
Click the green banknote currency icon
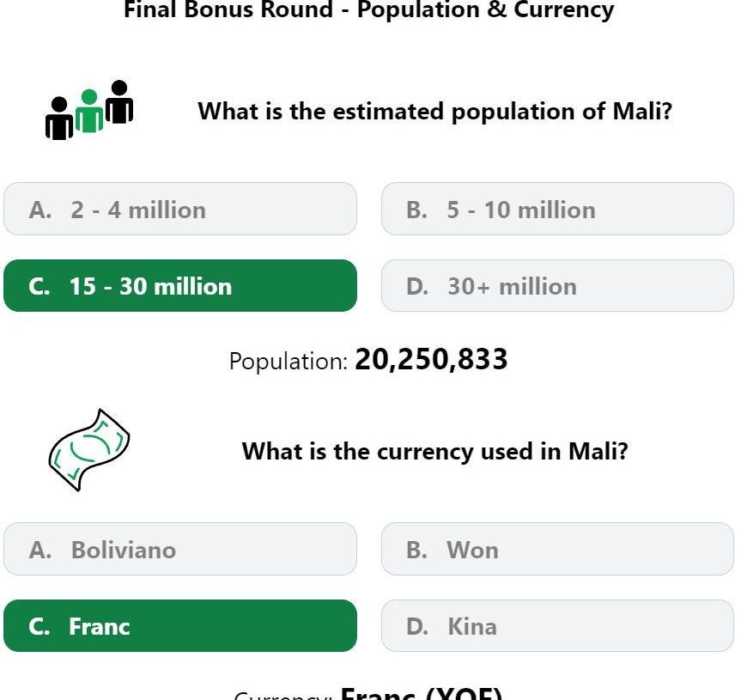pos(89,450)
